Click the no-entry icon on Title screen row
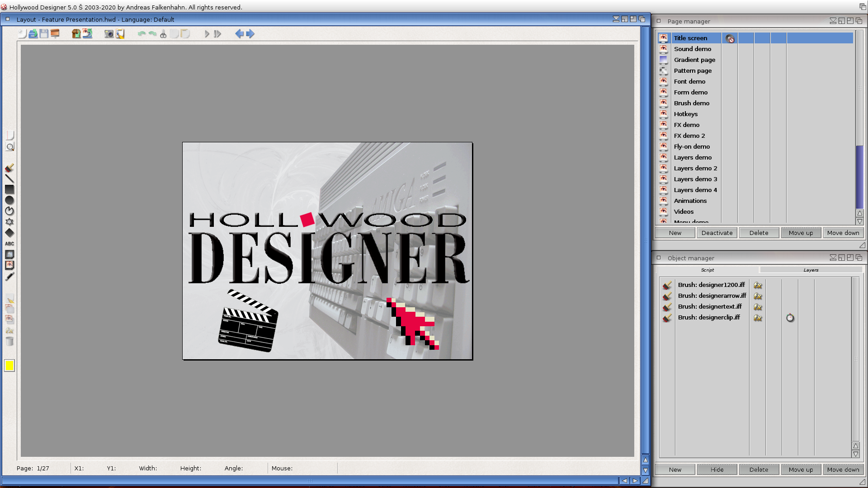This screenshot has width=868, height=488. pyautogui.click(x=730, y=39)
